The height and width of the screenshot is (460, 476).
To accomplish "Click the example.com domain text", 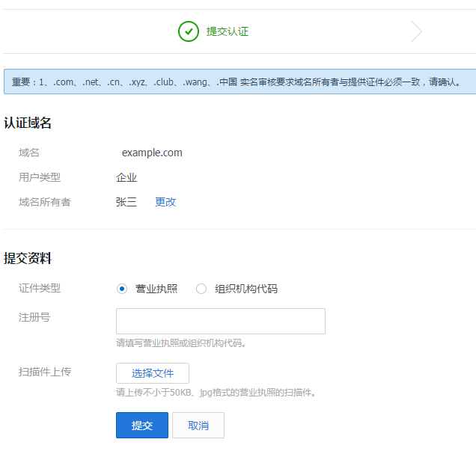I will 152,153.
